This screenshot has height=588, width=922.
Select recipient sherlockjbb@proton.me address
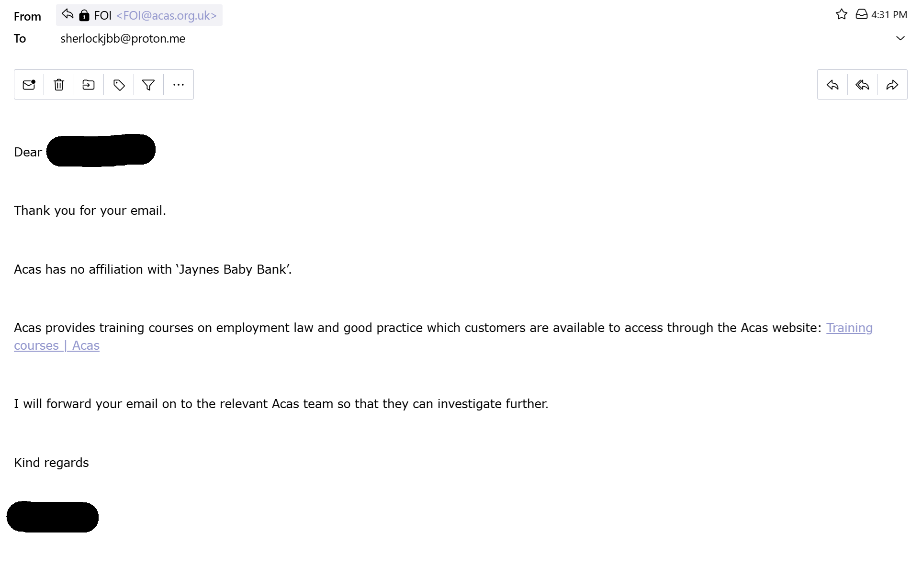[x=123, y=39]
